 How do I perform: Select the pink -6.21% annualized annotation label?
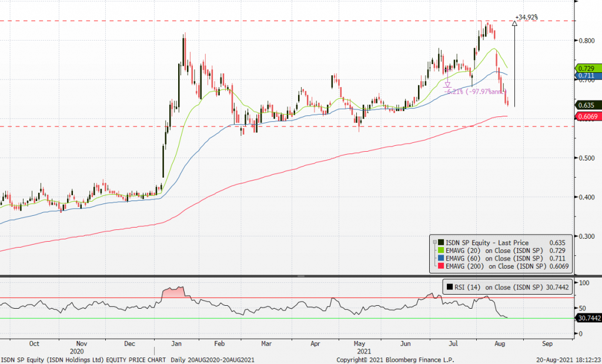tap(475, 92)
